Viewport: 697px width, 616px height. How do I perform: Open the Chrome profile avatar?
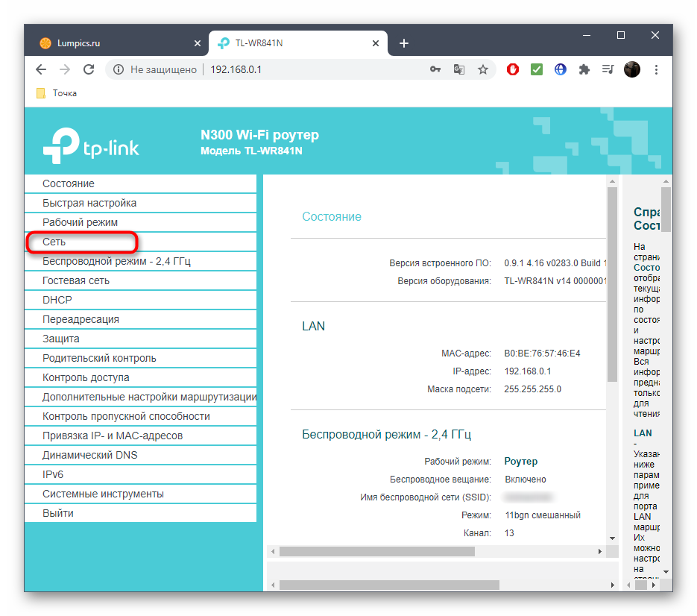pos(631,69)
